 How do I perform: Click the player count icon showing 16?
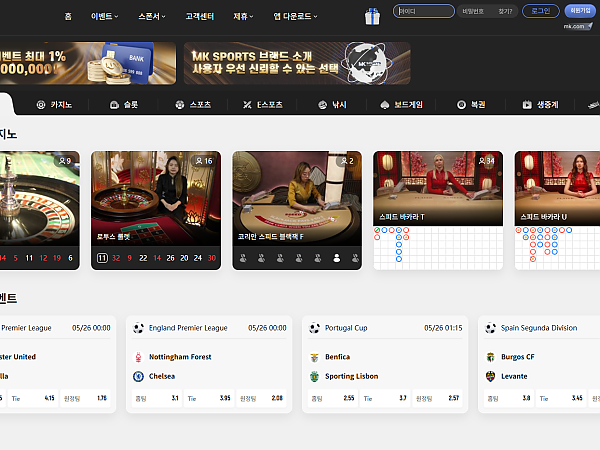click(x=199, y=161)
